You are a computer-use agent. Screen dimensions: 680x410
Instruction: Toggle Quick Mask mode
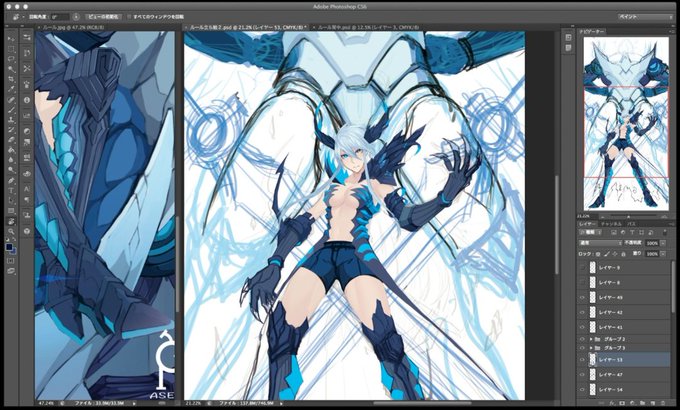point(11,261)
